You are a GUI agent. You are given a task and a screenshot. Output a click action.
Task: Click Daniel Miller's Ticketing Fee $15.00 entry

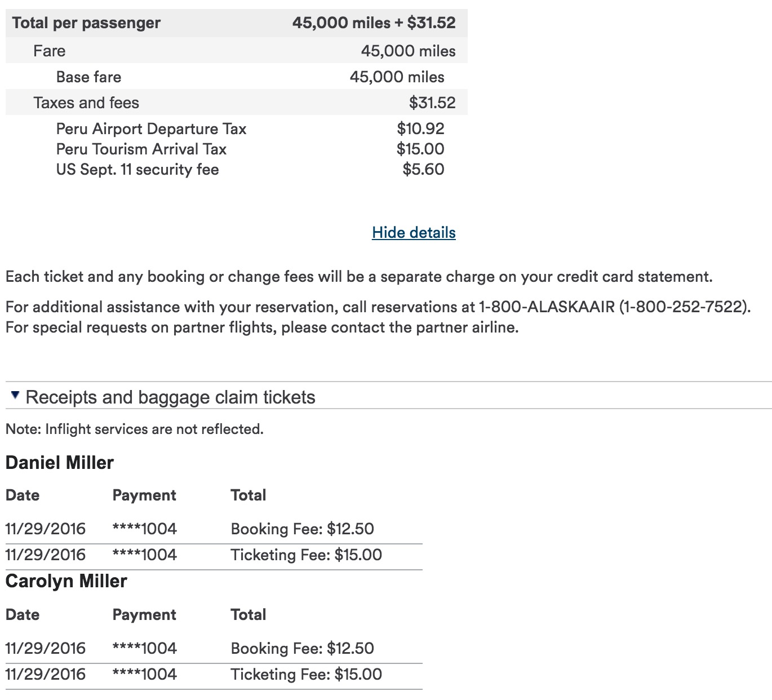coord(306,555)
